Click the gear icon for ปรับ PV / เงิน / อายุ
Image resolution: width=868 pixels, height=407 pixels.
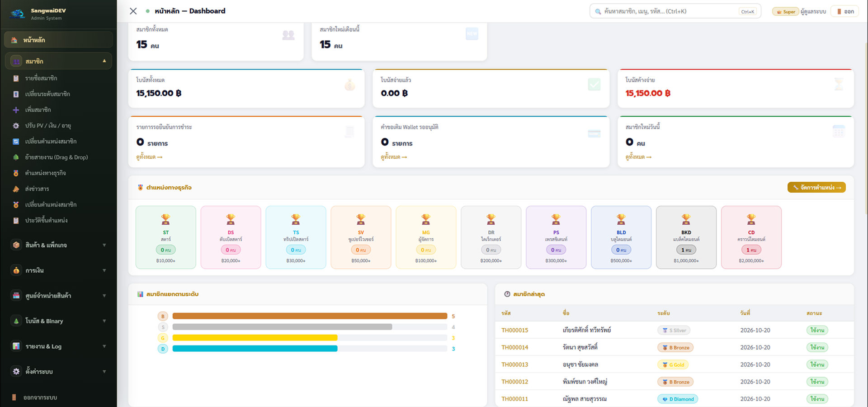pyautogui.click(x=16, y=126)
